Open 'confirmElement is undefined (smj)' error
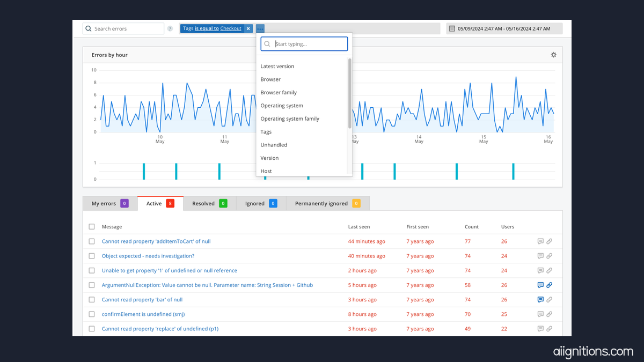 (143, 314)
